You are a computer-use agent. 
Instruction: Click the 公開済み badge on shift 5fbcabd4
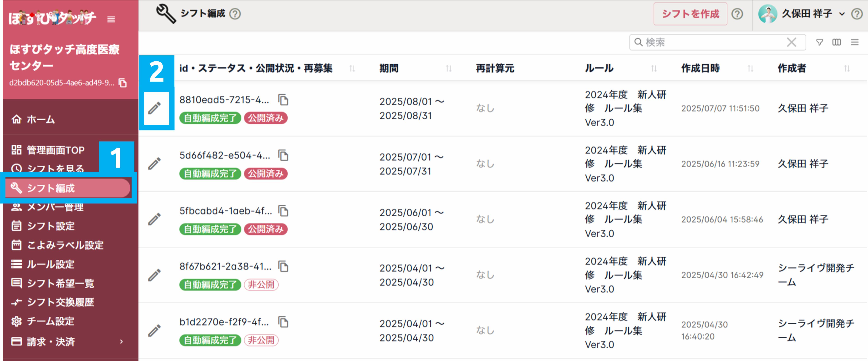265,229
